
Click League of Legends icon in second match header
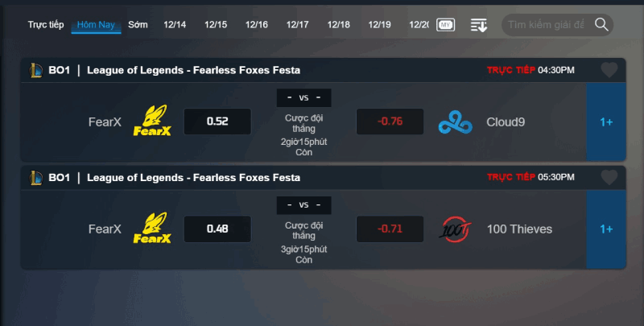(36, 178)
